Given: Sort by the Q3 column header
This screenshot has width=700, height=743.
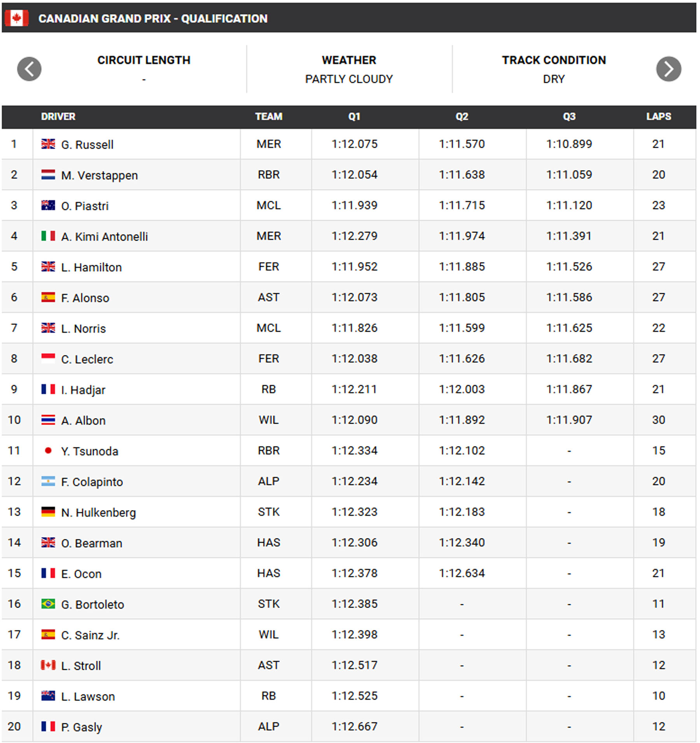Looking at the screenshot, I should 569,117.
